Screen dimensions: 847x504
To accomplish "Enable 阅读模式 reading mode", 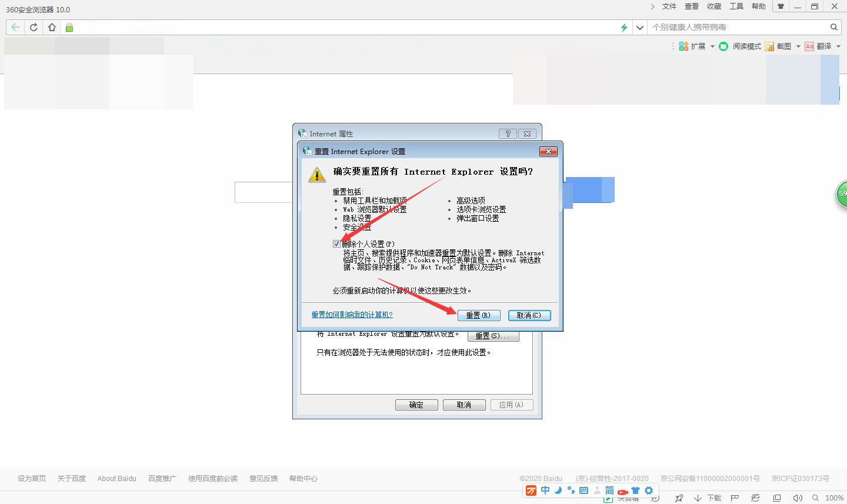I will point(740,46).
